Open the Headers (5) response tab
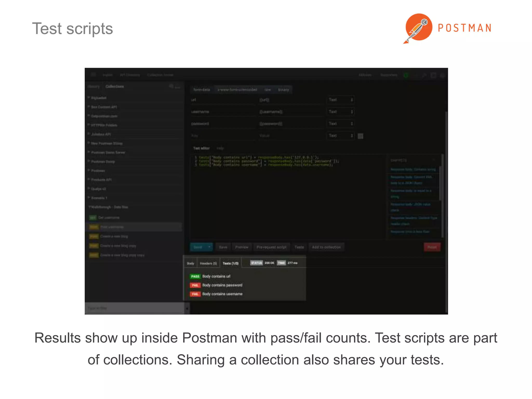 coord(208,263)
